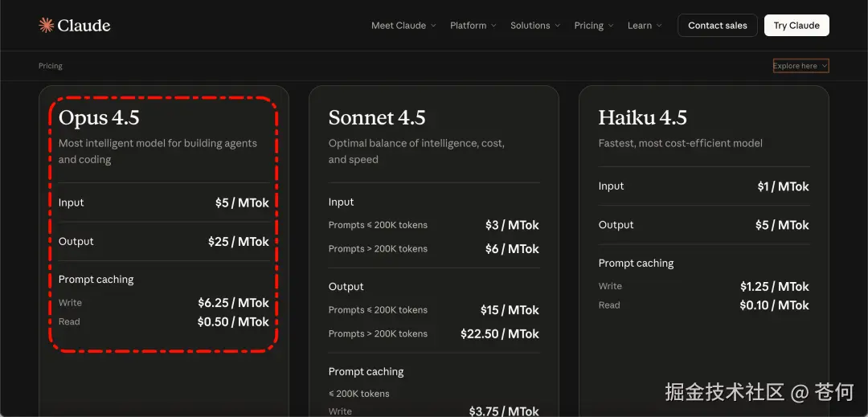Image resolution: width=868 pixels, height=417 pixels.
Task: Open the Solutions navigation menu
Action: [530, 26]
